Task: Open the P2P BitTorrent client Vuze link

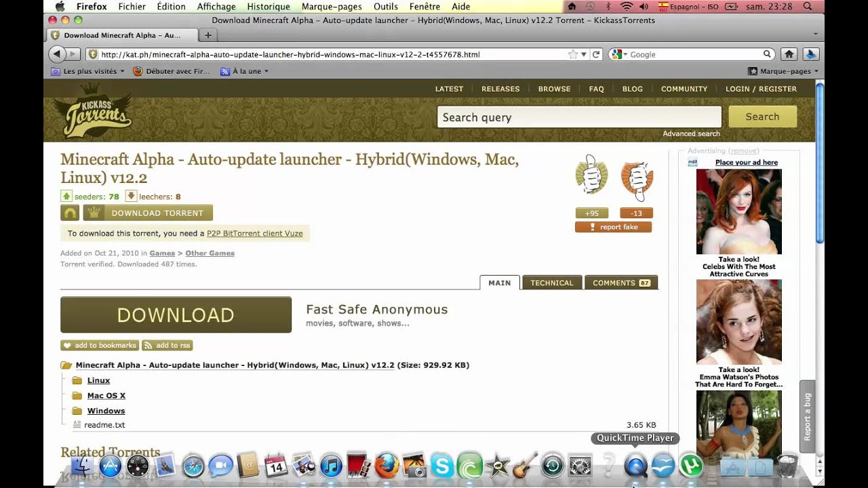Action: coord(255,233)
